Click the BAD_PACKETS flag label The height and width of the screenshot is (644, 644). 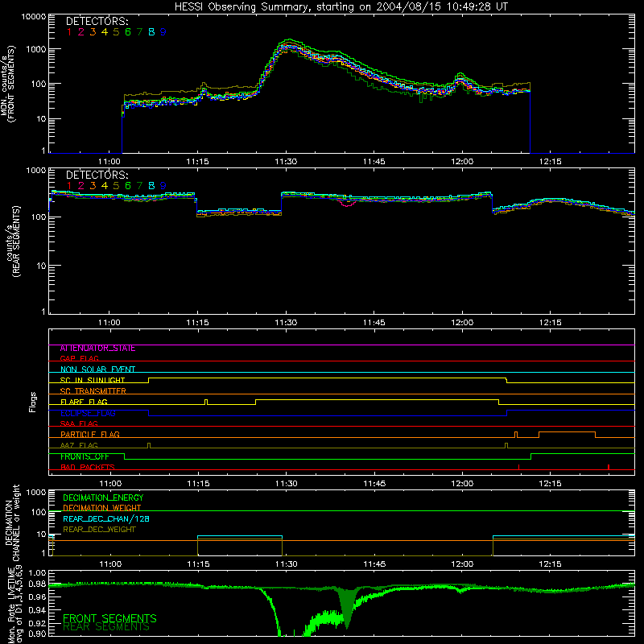click(x=88, y=467)
